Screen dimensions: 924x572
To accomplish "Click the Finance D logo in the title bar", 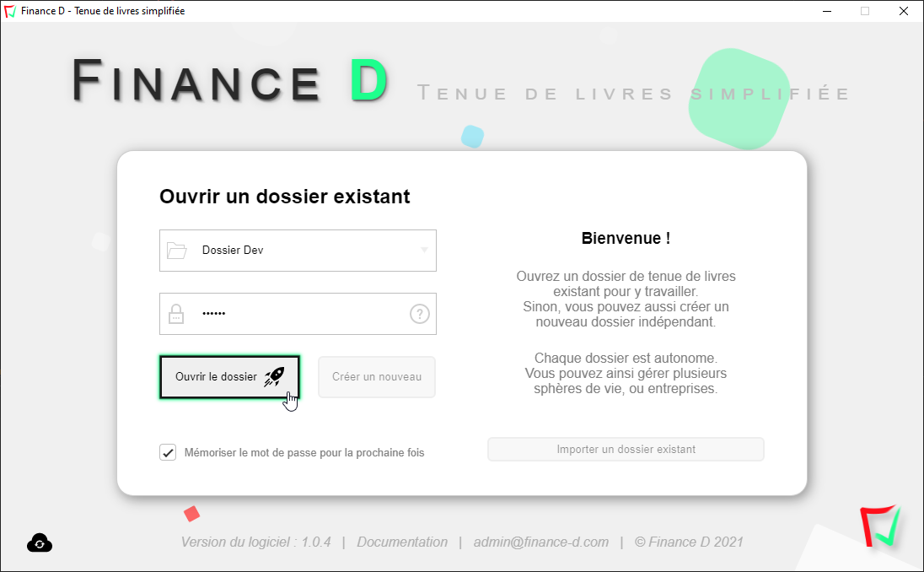I will coord(12,11).
